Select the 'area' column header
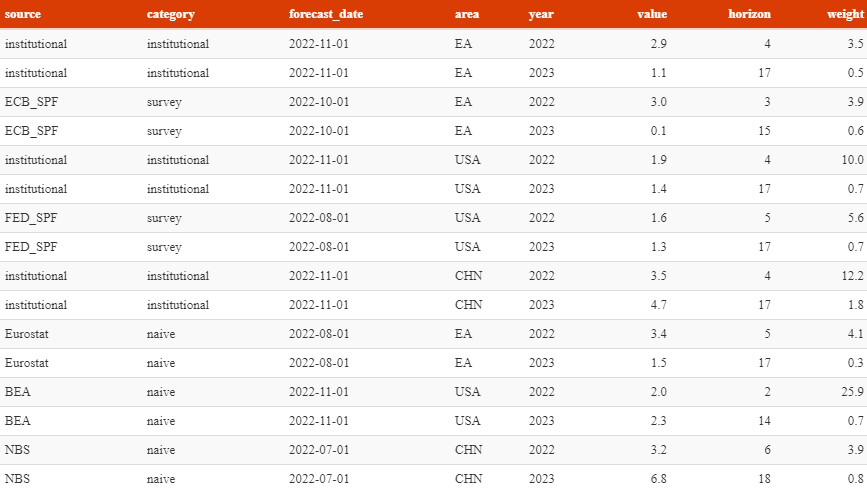867x494 pixels. pyautogui.click(x=467, y=14)
